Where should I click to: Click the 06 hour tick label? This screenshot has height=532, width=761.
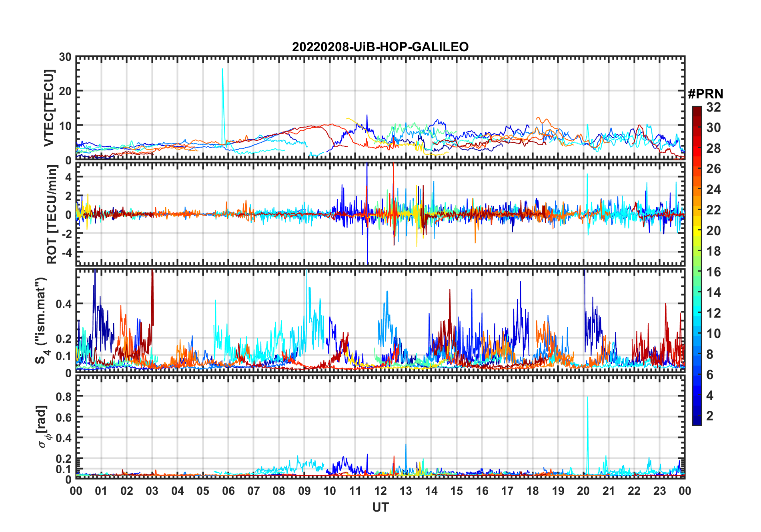pyautogui.click(x=228, y=491)
